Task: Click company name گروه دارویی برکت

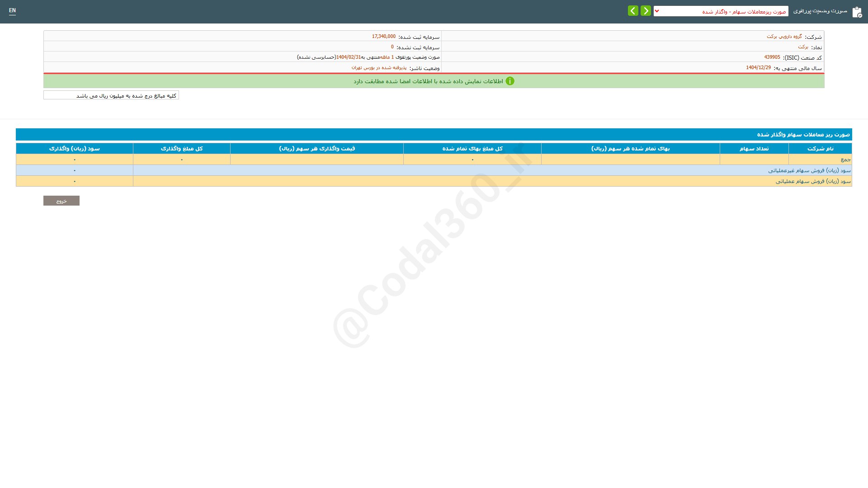Action: coord(784,37)
